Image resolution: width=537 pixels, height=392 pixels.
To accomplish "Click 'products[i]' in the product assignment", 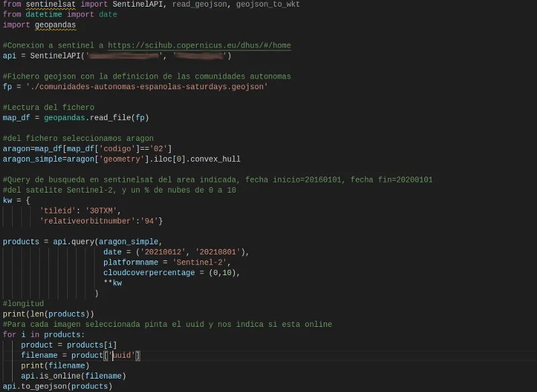I will coord(92,345).
